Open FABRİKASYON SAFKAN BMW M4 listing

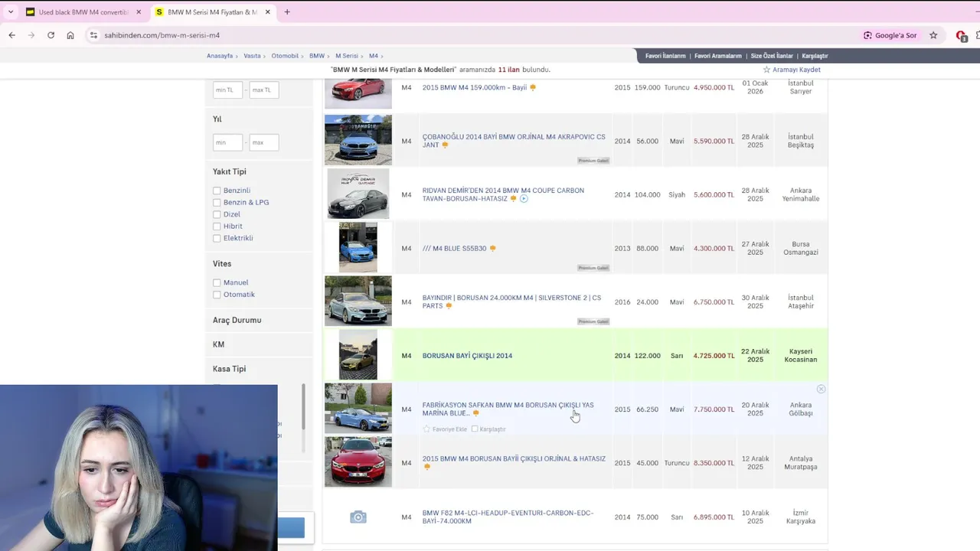[508, 409]
